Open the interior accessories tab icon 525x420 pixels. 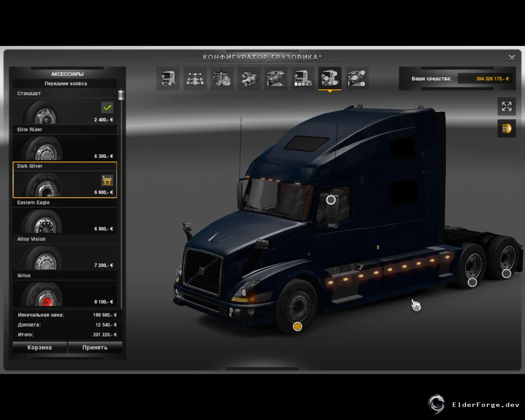tap(357, 78)
